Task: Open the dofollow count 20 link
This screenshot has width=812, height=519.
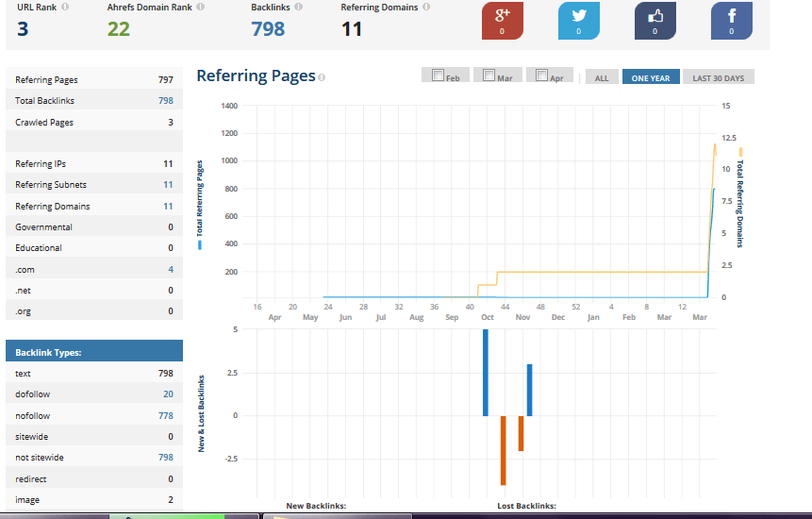Action: [x=168, y=394]
